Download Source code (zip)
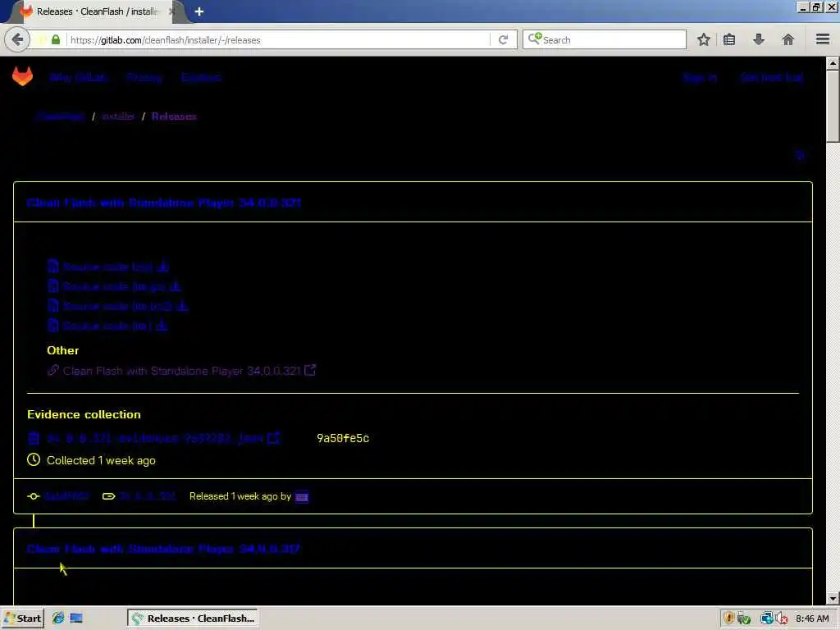 [x=107, y=267]
